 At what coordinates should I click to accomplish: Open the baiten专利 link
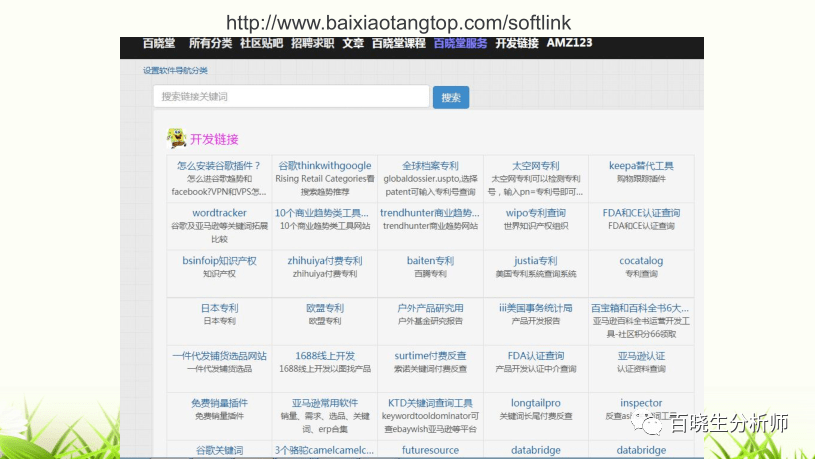coord(430,260)
